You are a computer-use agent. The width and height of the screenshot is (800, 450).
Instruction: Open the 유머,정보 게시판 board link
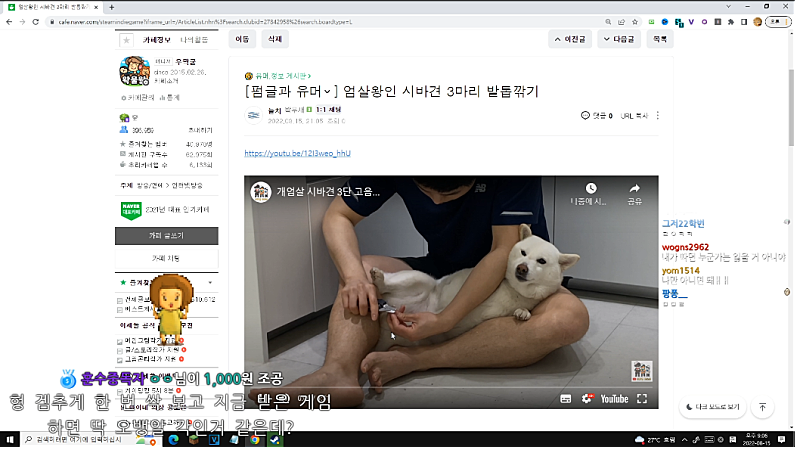coord(282,76)
